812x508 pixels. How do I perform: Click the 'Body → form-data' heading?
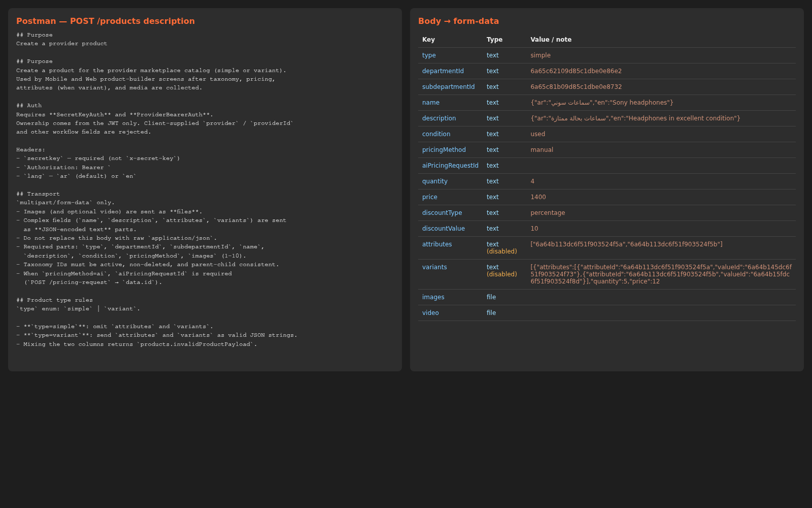(458, 21)
